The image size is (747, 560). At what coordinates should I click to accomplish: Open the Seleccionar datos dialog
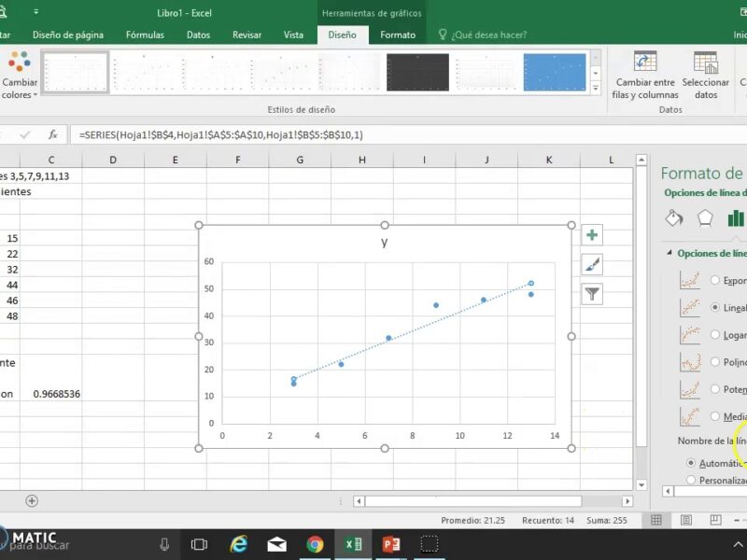[705, 63]
